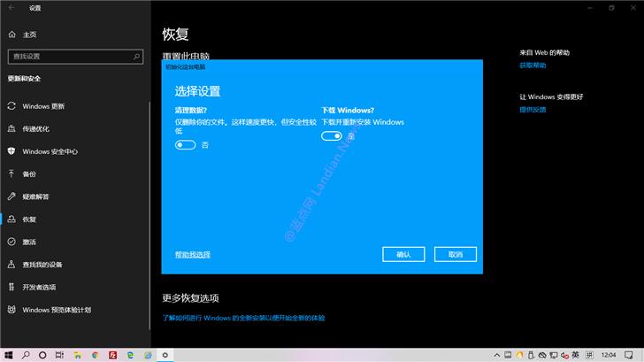Open taskbar search magnifier
Screen dimensions: 644x362
point(26,355)
